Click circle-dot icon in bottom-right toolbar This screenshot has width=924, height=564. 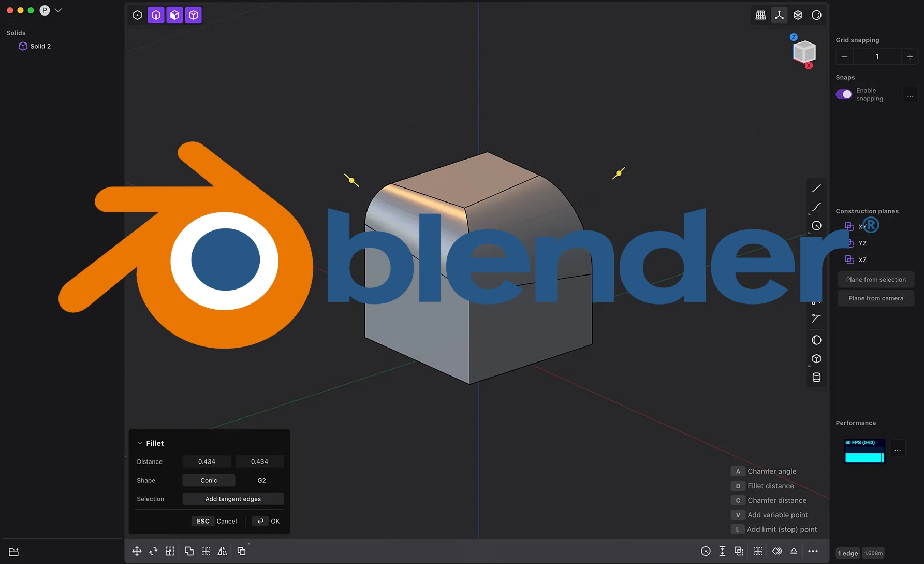706,551
